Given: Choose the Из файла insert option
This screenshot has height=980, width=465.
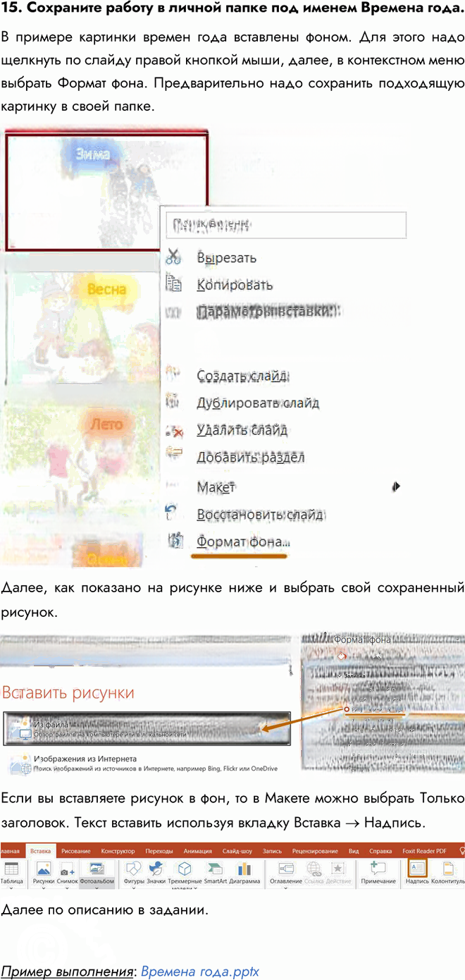Looking at the screenshot, I should click(147, 729).
